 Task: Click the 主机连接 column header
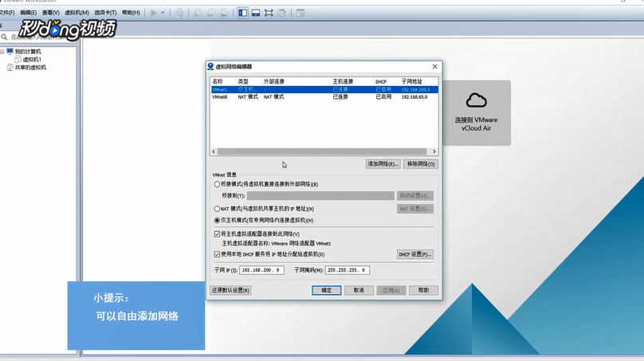[352, 81]
